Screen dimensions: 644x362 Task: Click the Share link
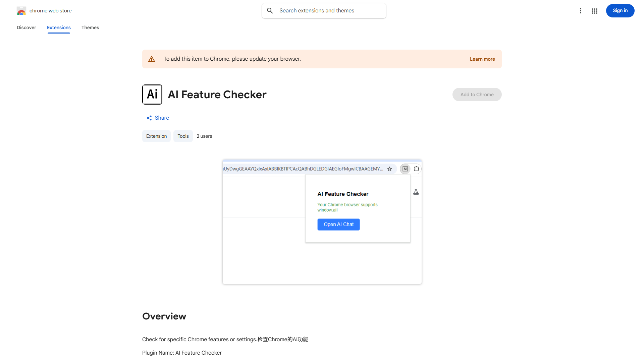point(162,118)
